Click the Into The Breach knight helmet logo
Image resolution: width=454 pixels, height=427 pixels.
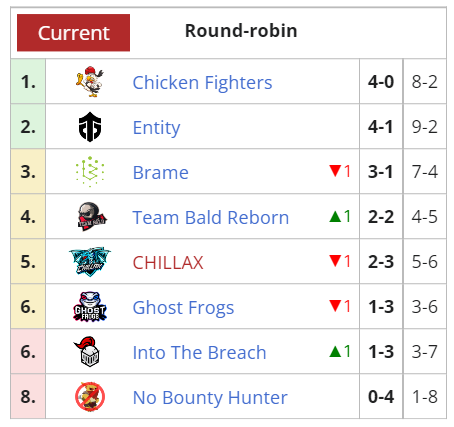coord(87,352)
